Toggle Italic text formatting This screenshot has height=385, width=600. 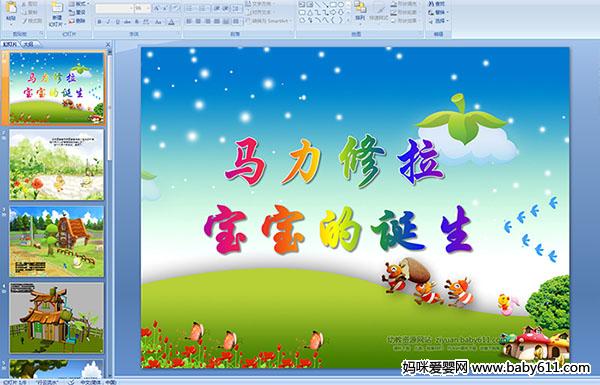click(x=108, y=22)
